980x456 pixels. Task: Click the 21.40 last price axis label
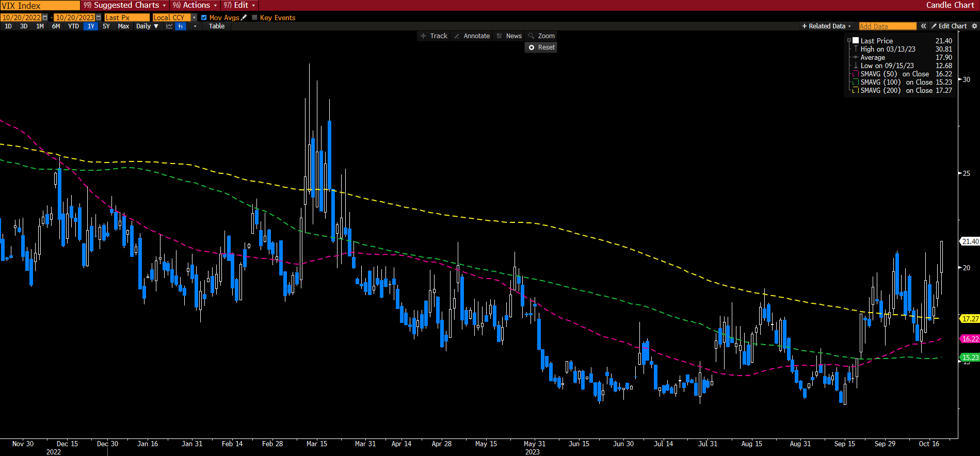pos(970,241)
